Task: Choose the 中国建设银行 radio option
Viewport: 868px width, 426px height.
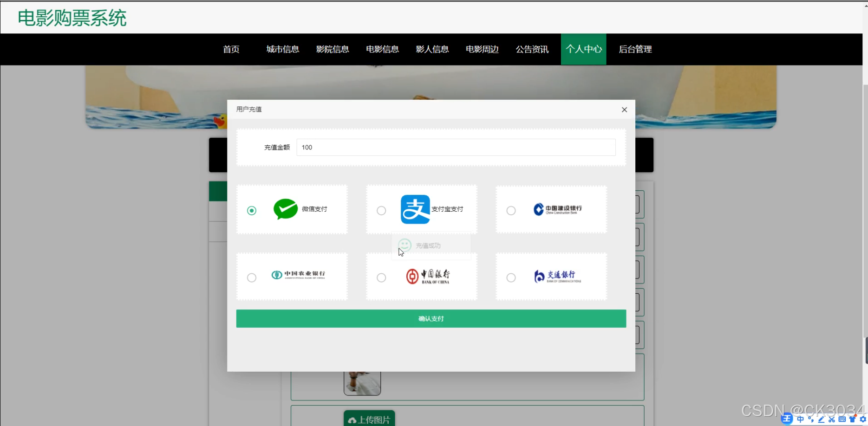Action: click(x=511, y=211)
